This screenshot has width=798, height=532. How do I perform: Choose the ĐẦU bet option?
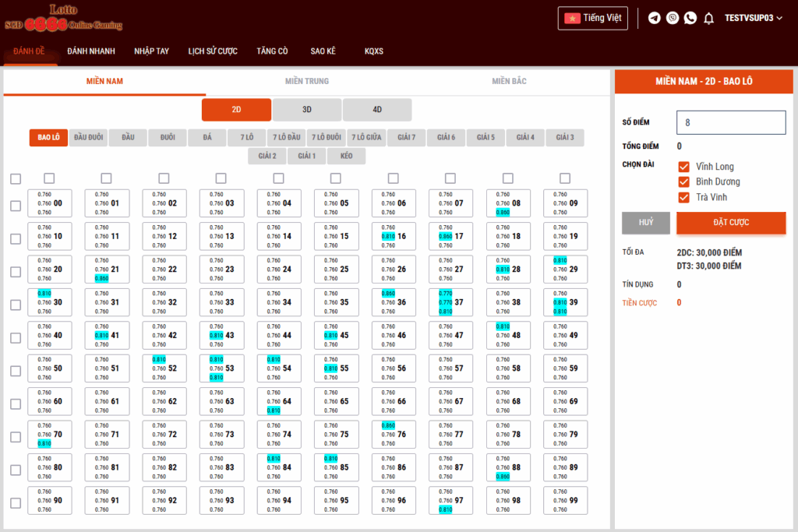pos(129,137)
